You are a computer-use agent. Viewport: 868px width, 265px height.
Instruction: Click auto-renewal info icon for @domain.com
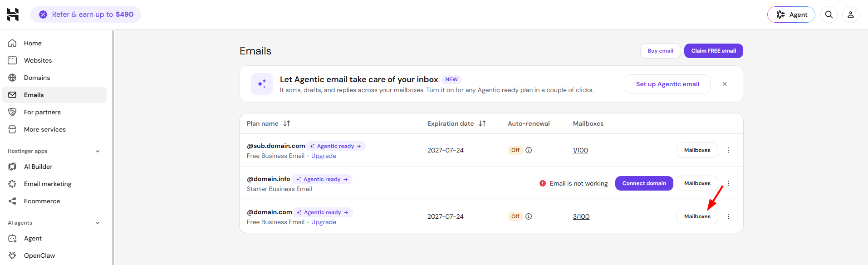click(529, 216)
